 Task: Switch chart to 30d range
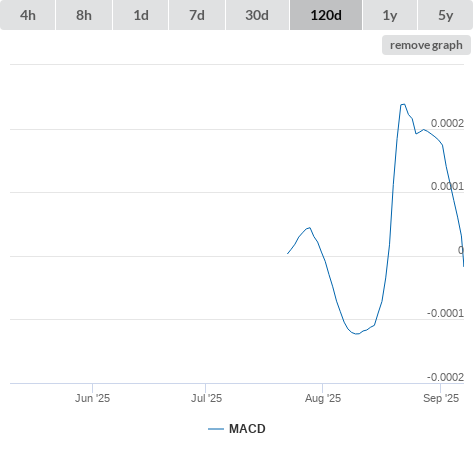tap(257, 15)
